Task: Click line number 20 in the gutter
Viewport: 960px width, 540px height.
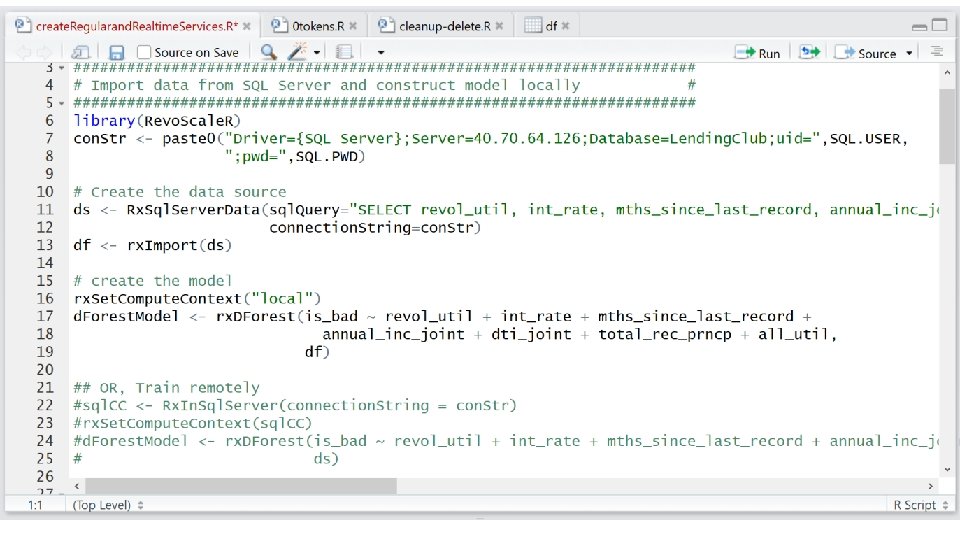Action: click(x=45, y=370)
